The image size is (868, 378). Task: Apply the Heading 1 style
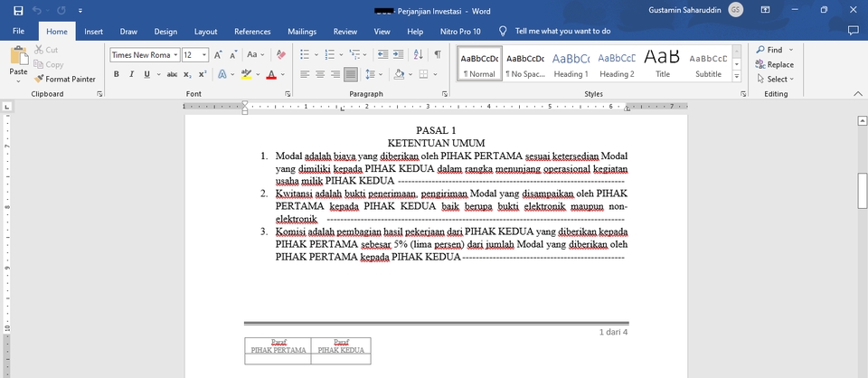coord(571,64)
